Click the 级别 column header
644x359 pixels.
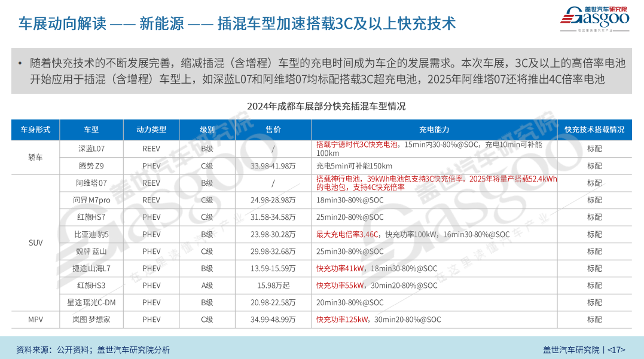[x=207, y=130]
